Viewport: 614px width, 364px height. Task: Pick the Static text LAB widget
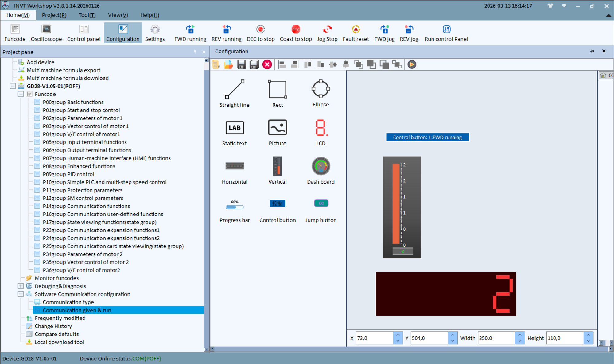pos(234,128)
